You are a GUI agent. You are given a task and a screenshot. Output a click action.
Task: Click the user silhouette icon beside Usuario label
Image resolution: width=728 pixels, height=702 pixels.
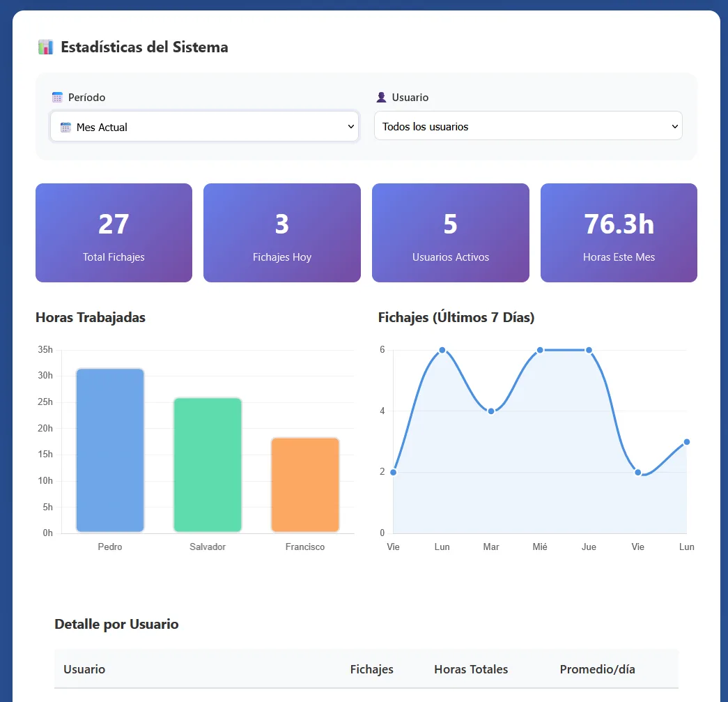coord(381,98)
